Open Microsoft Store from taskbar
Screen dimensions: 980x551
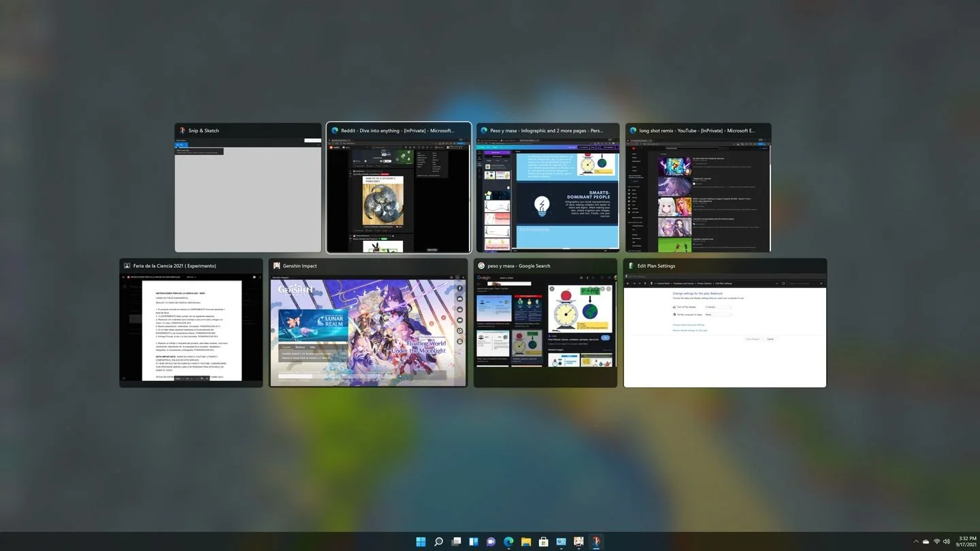(x=544, y=541)
